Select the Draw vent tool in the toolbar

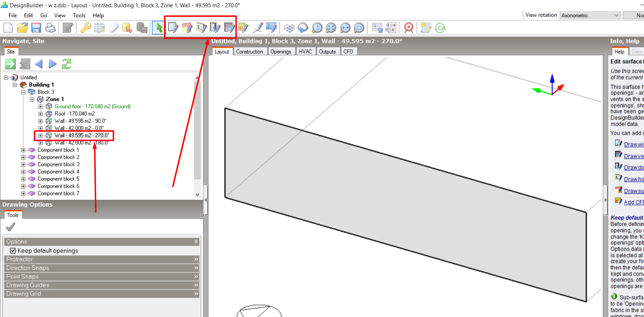click(229, 28)
